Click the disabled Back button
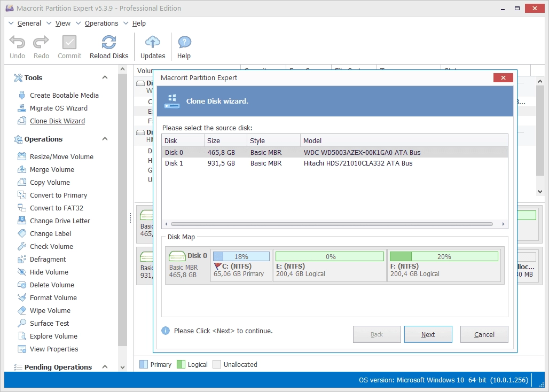 point(377,334)
